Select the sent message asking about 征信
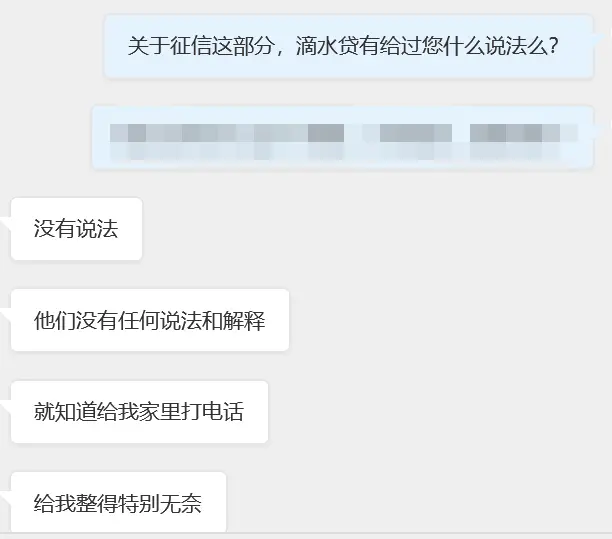 pyautogui.click(x=349, y=47)
